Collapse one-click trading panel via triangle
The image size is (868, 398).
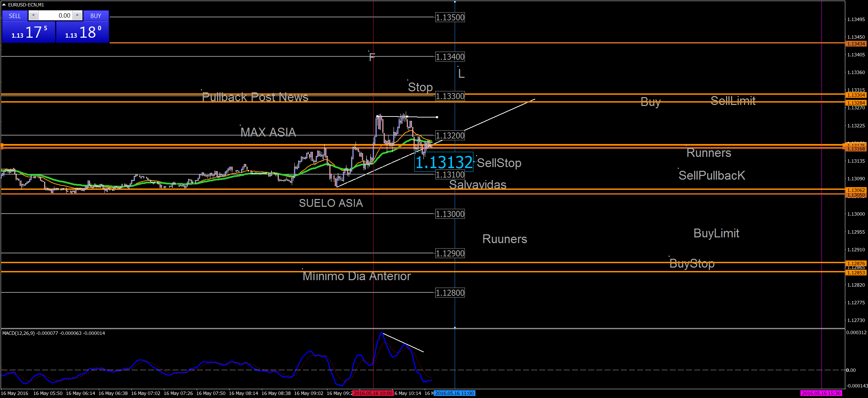pyautogui.click(x=4, y=5)
